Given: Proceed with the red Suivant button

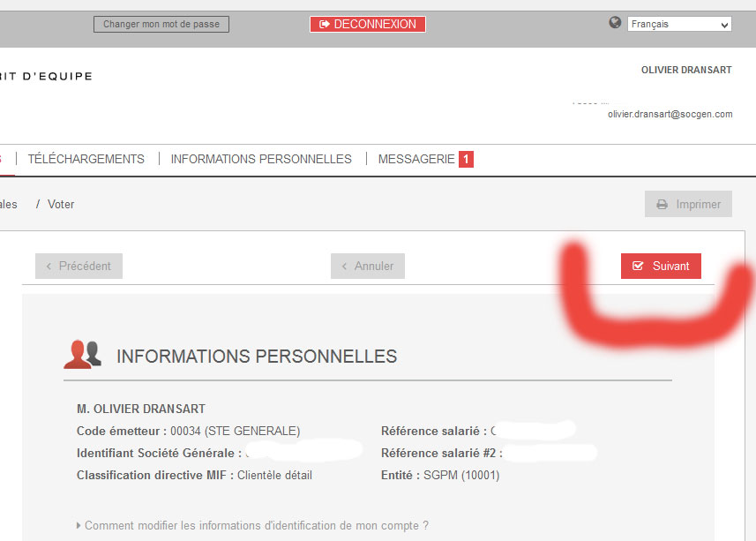Looking at the screenshot, I should 661,267.
